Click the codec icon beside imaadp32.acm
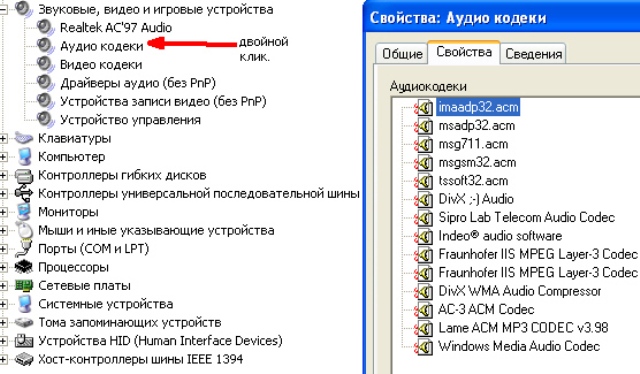The image size is (640, 374). (x=424, y=108)
